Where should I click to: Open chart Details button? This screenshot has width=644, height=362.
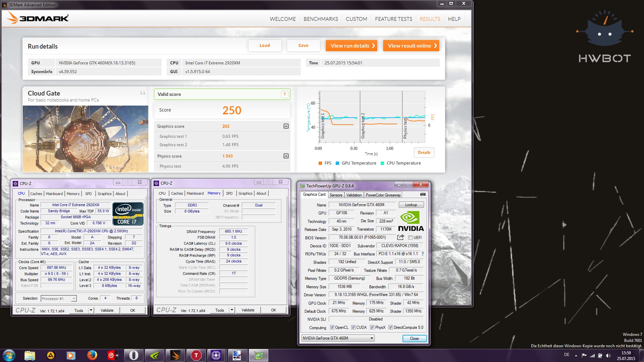tap(424, 153)
